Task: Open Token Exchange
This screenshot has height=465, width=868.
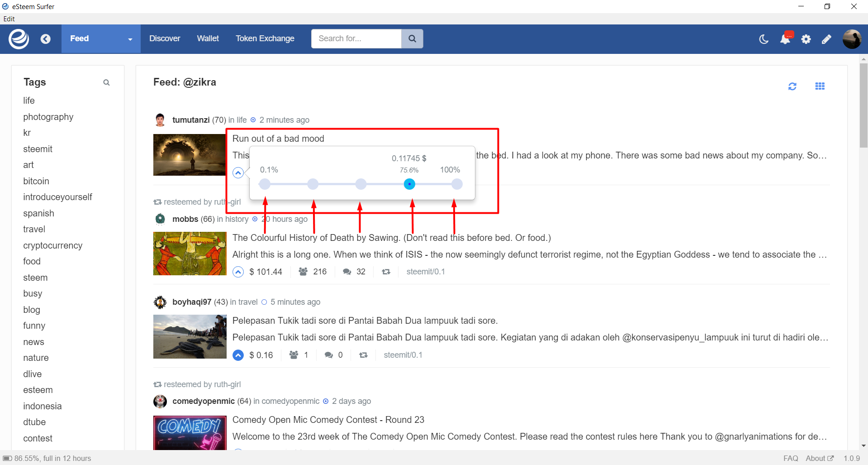Action: coord(265,38)
